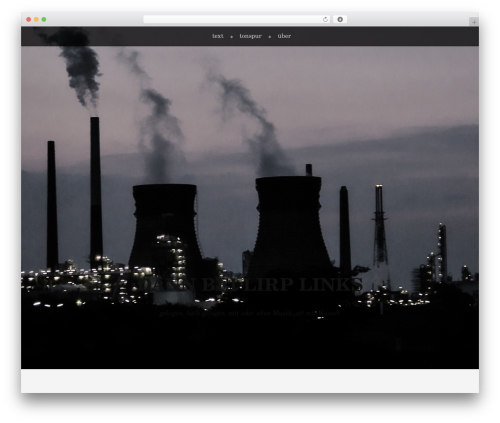Image resolution: width=500 pixels, height=423 pixels.
Task: Click the italic tagline below the title
Action: pyautogui.click(x=249, y=313)
